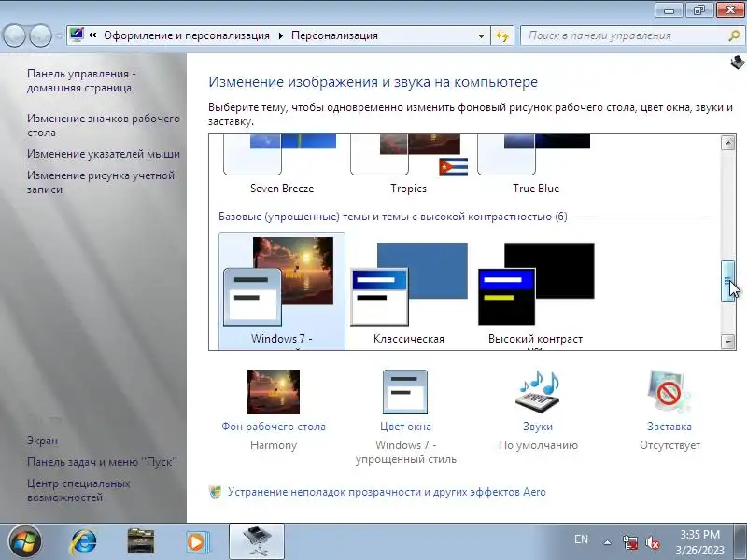Click the Заставка link text
This screenshot has width=747, height=560.
[x=669, y=427]
